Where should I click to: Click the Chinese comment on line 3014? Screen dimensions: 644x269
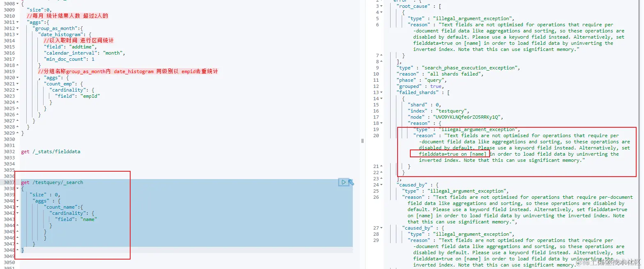78,41
